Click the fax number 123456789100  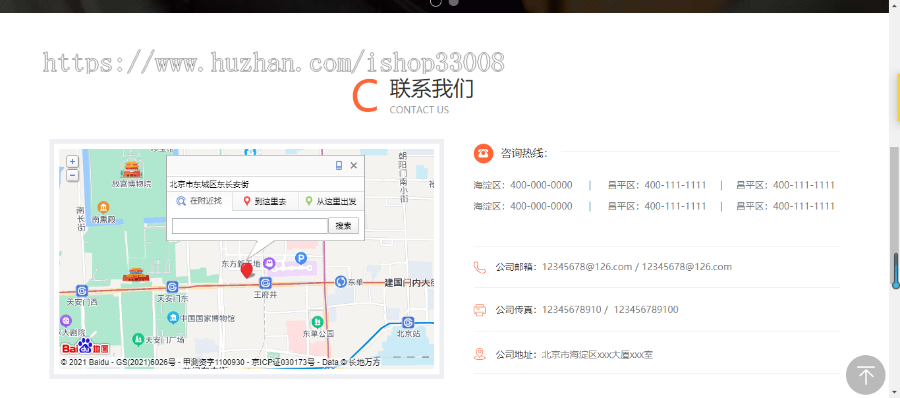pyautogui.click(x=646, y=310)
